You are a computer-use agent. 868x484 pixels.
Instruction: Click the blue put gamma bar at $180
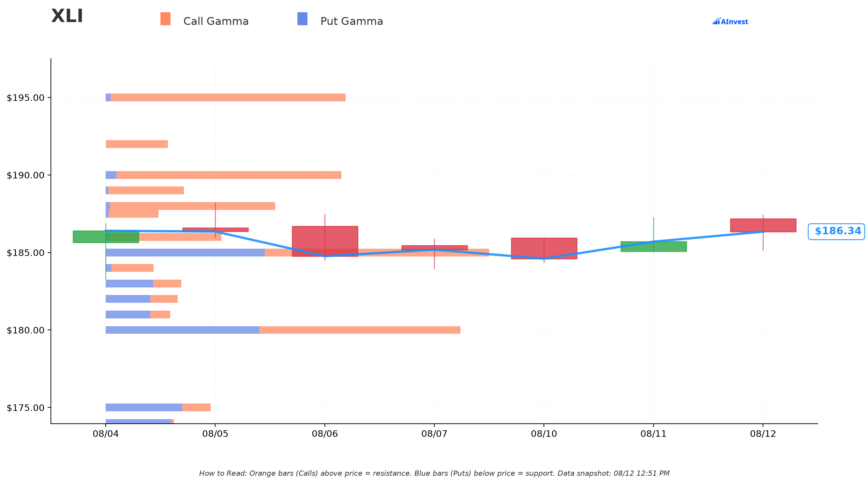tap(183, 330)
